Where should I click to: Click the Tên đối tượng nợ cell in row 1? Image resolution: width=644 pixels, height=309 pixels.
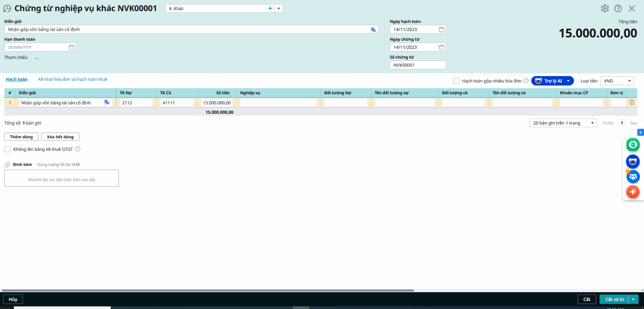tap(405, 103)
